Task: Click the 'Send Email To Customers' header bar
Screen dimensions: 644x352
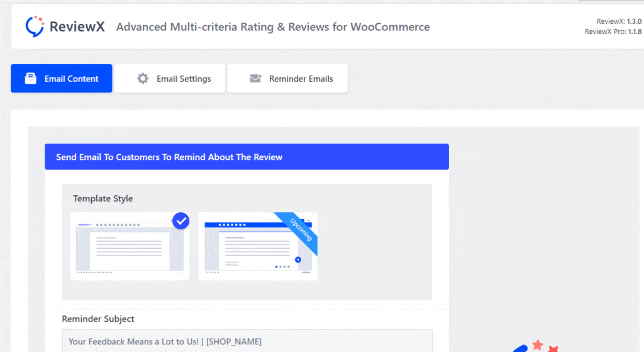Action: tap(247, 157)
